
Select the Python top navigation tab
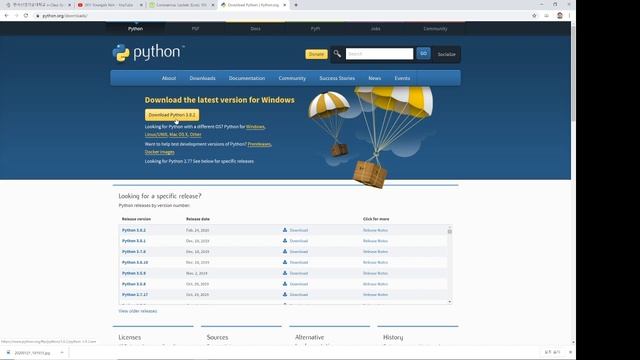click(136, 29)
